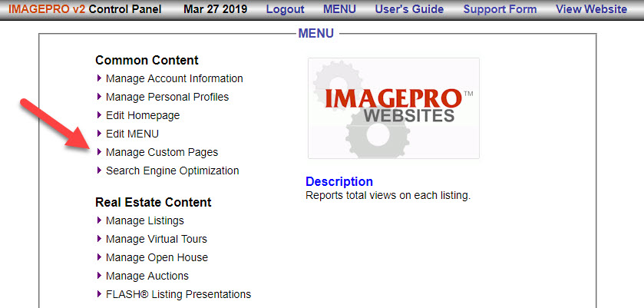Open the MENU link in top bar
This screenshot has height=308, width=644.
339,9
